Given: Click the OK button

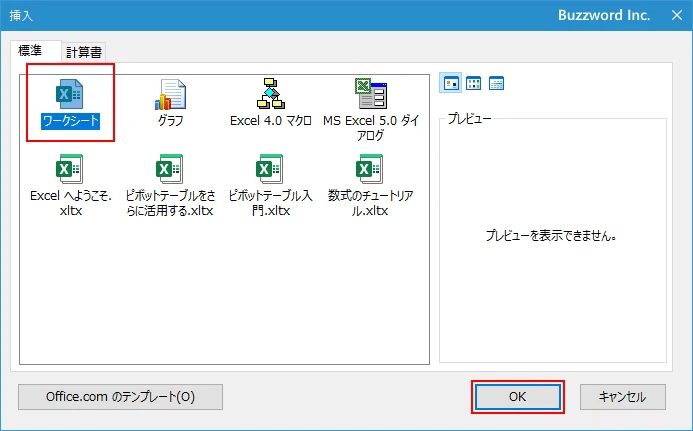Looking at the screenshot, I should tap(518, 397).
